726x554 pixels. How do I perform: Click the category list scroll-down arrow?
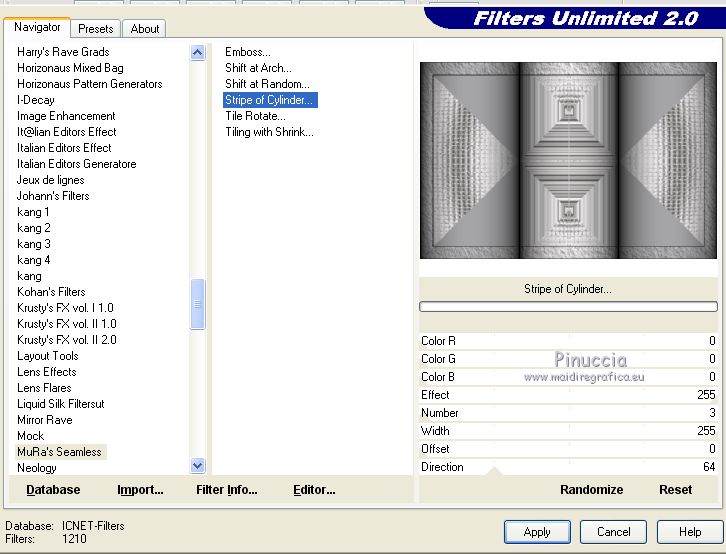[x=198, y=466]
